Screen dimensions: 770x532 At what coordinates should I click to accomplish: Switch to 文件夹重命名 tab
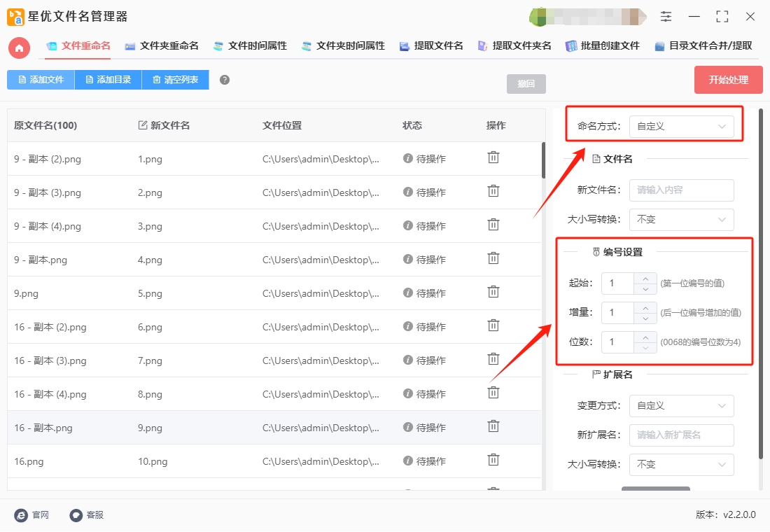[162, 46]
